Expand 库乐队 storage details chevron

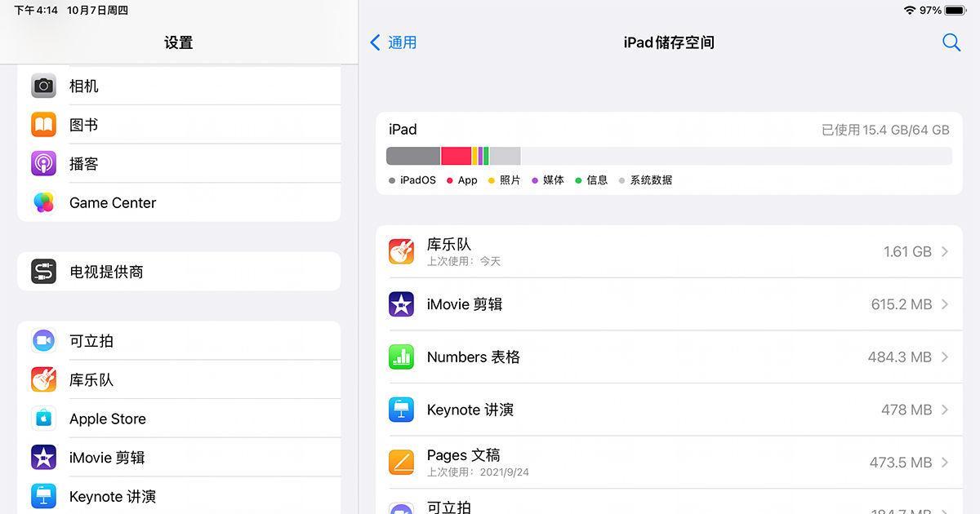point(945,251)
